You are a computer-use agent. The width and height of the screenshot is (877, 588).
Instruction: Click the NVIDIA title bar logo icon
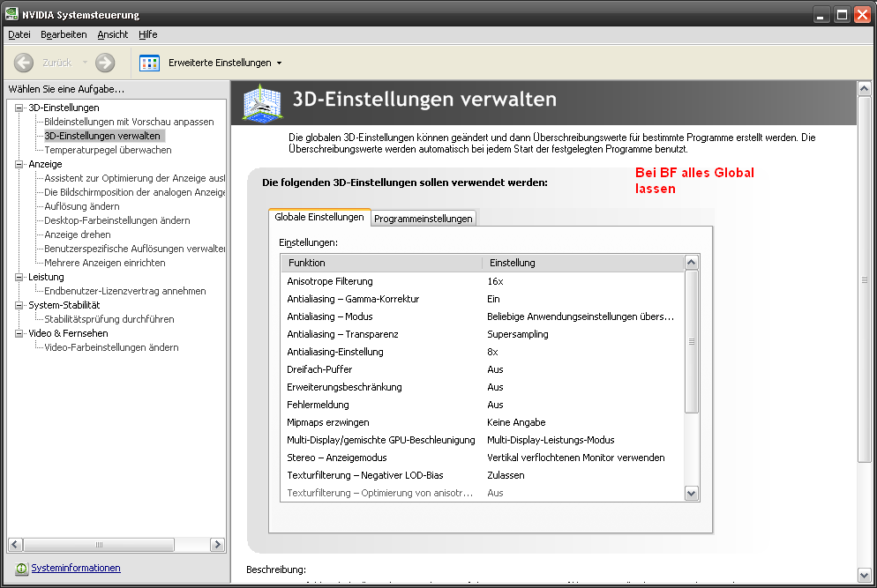click(11, 14)
